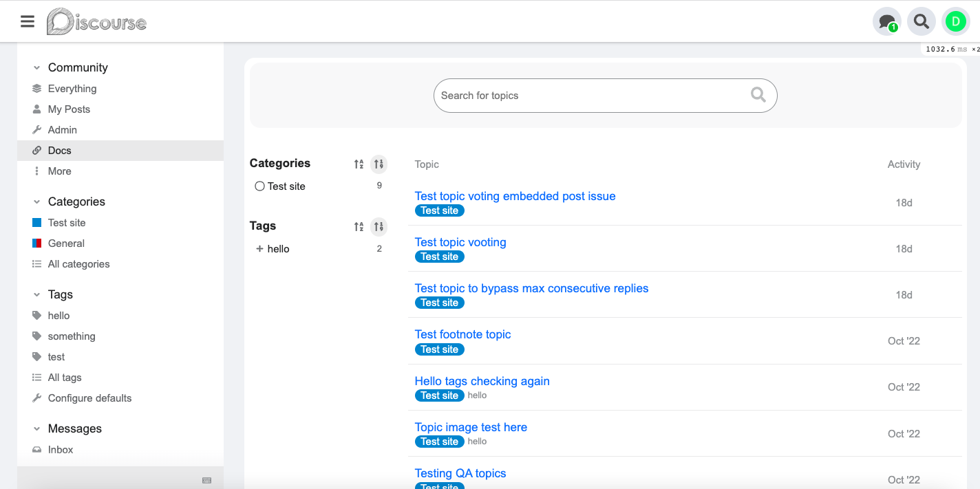Open the green user avatar menu
The image size is (980, 489).
point(955,21)
